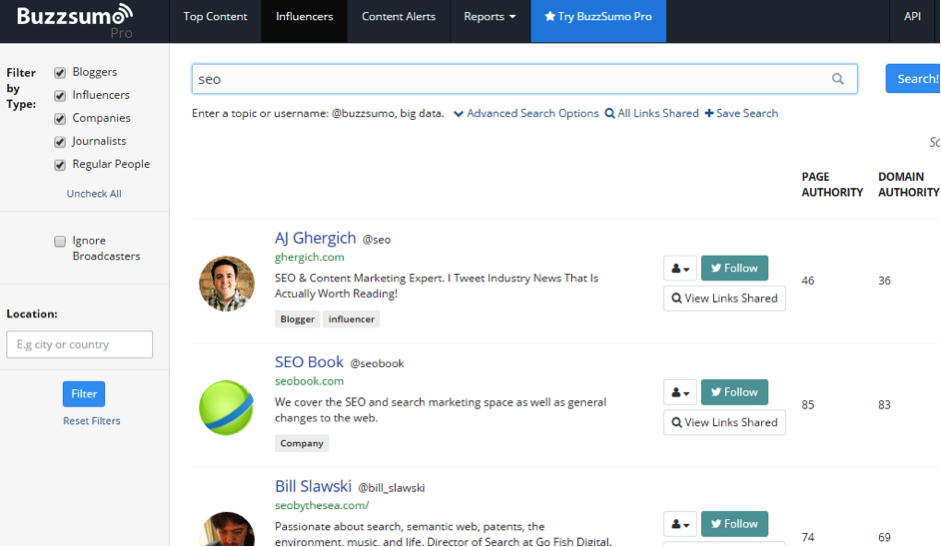
Task: Click the BuzzSumo Pro logo
Action: [74, 19]
